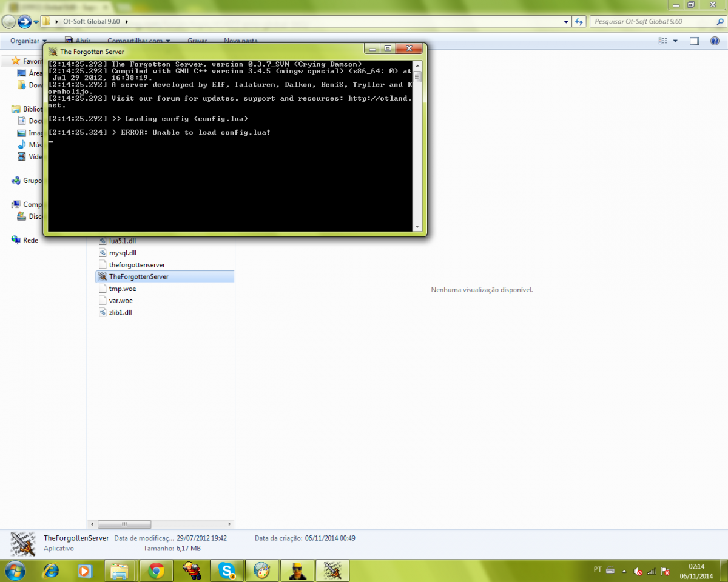The image size is (728, 582).
Task: Open the homegroup (Grupo) navigation item
Action: (27, 181)
